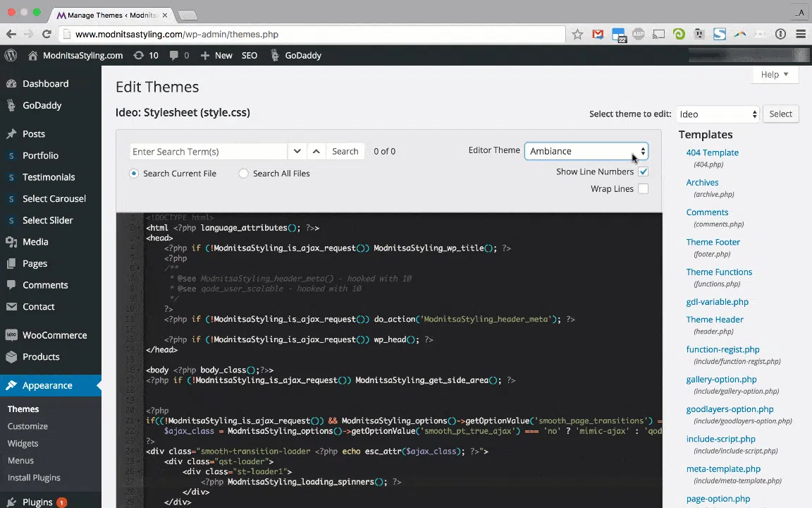Uncheck the Show Line Numbers checkbox
This screenshot has height=508, width=812.
tap(643, 171)
